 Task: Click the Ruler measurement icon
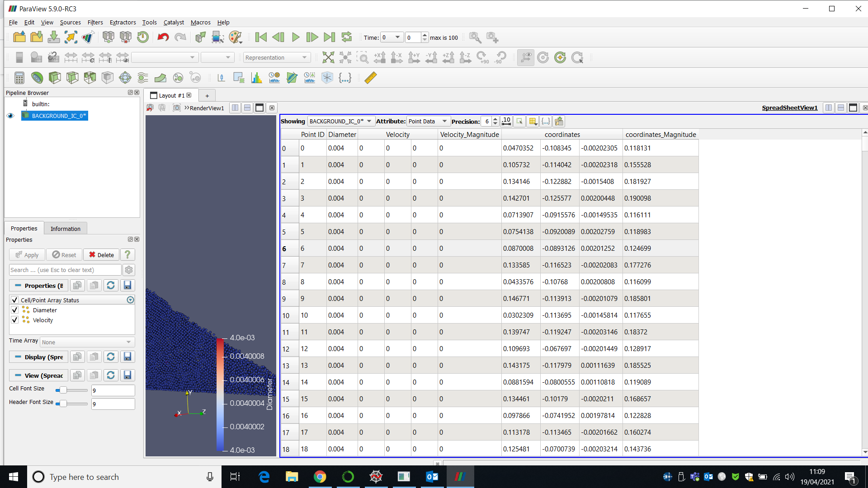[x=371, y=78]
